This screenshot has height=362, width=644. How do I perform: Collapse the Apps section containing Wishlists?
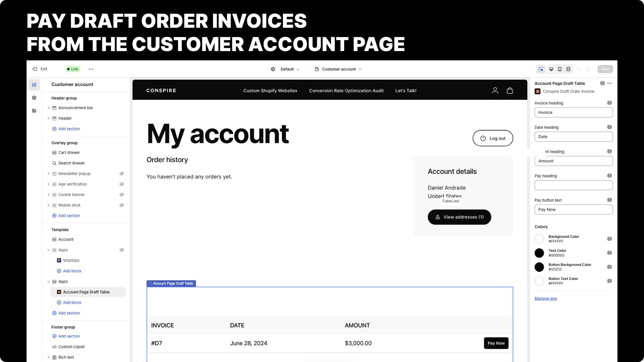pos(49,250)
